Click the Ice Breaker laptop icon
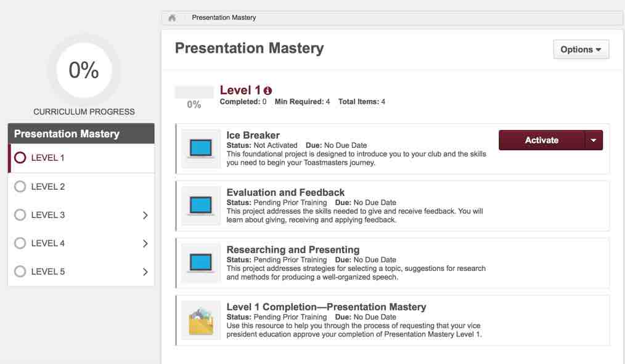This screenshot has height=364, width=625. [x=201, y=149]
